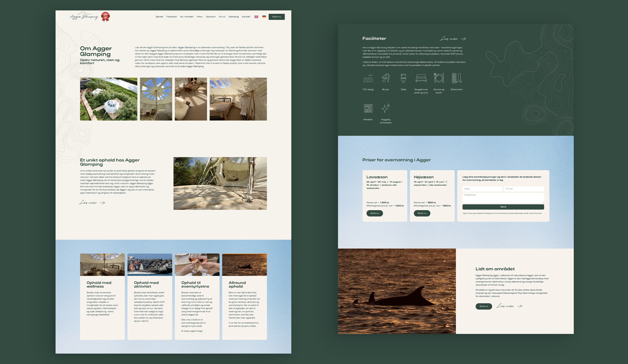This screenshot has width=628, height=364.
Task: Click the red award badge logo
Action: pyautogui.click(x=105, y=17)
